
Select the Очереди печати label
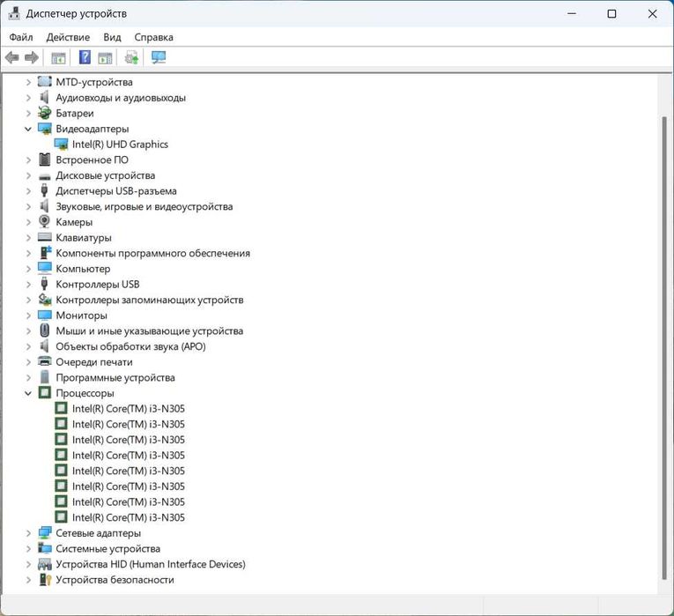pyautogui.click(x=93, y=362)
